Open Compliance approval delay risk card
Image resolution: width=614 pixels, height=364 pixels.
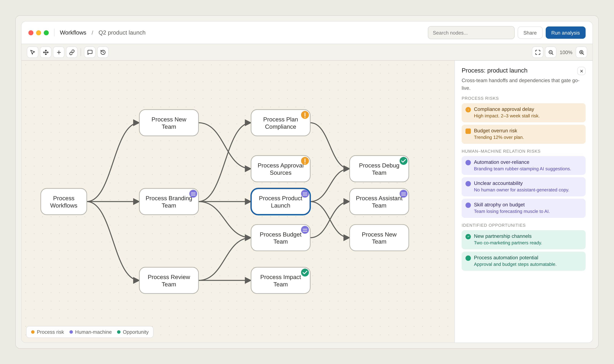pyautogui.click(x=523, y=113)
